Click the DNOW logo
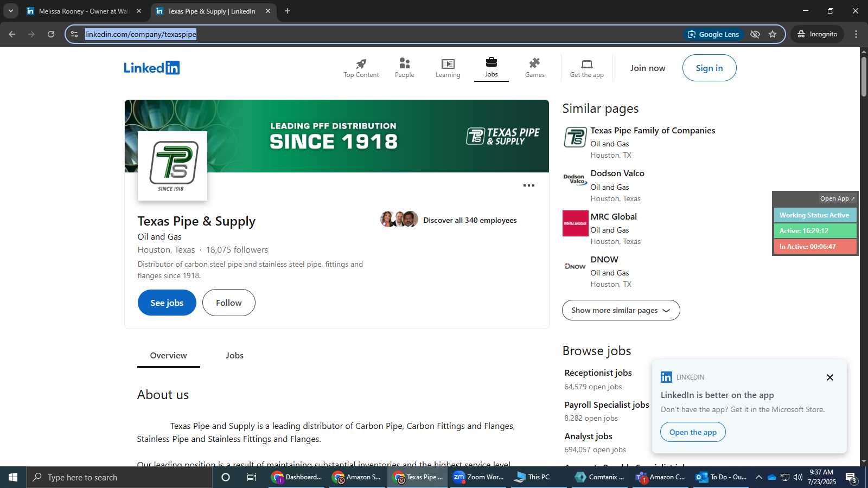 point(575,266)
